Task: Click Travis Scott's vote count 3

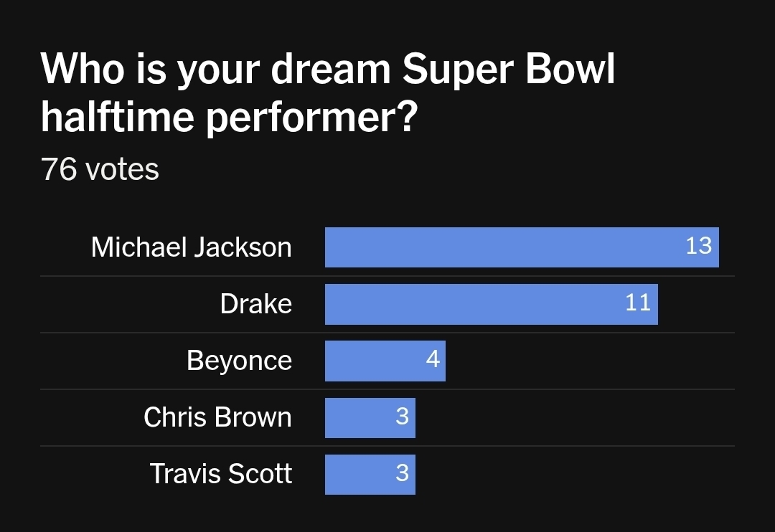Action: click(402, 472)
